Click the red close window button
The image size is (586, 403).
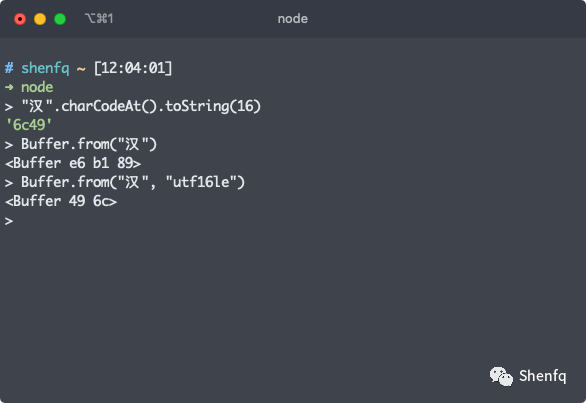20,19
